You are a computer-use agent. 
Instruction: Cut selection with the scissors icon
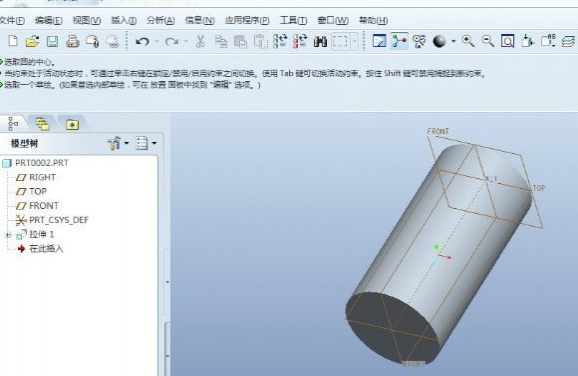click(x=200, y=41)
